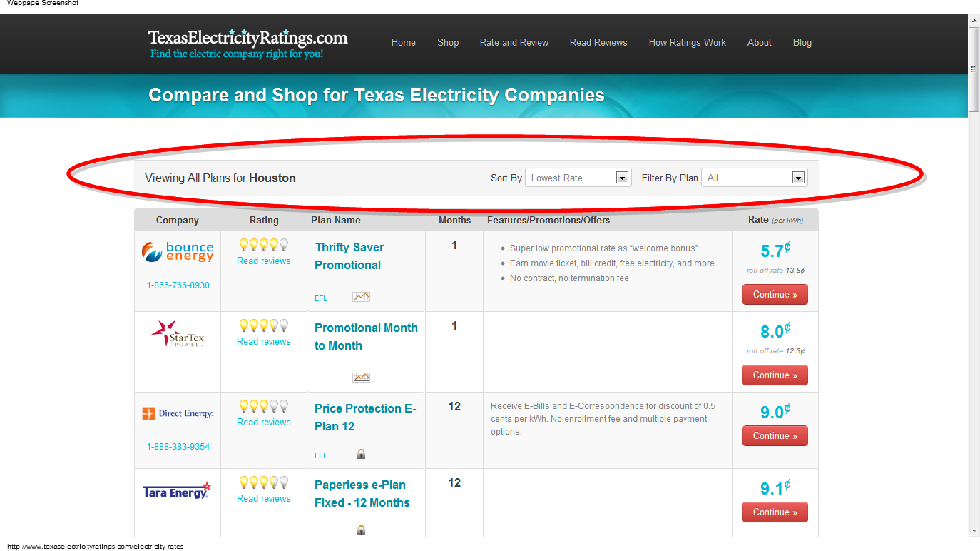Open the Blog menu item

[802, 42]
